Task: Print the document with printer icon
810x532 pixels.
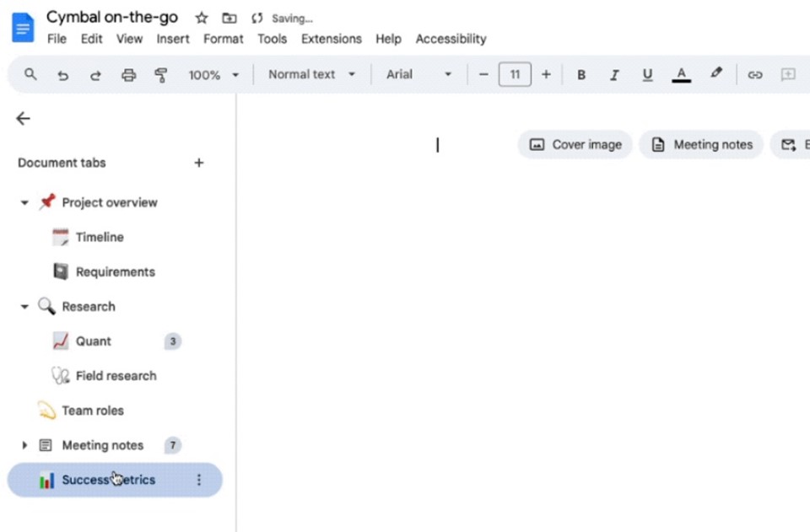Action: point(128,75)
